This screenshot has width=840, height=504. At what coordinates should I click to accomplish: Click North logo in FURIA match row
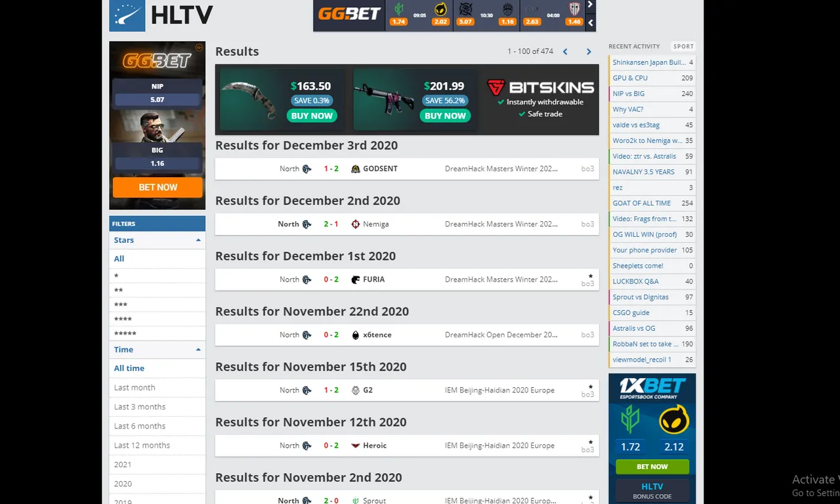coord(306,280)
